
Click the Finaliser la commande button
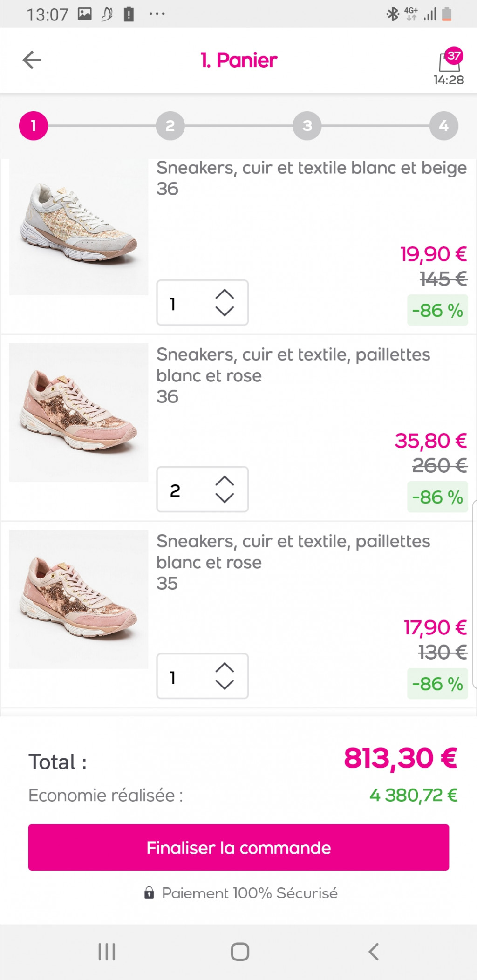(238, 847)
